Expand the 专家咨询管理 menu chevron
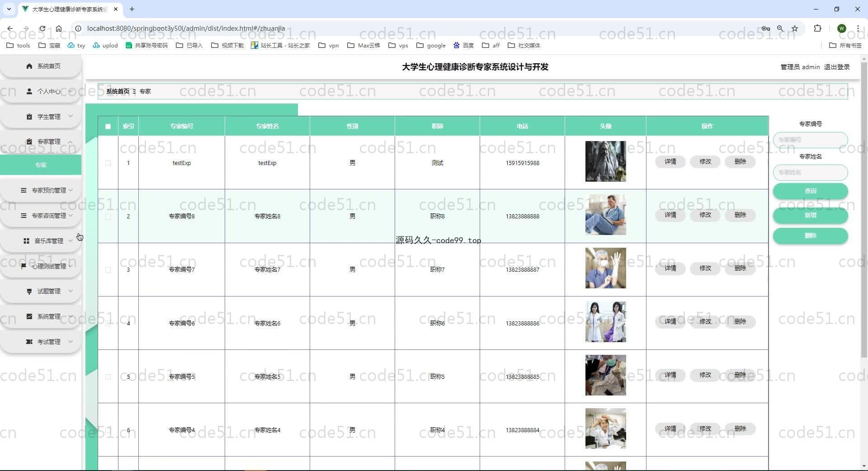This screenshot has width=868, height=471. (x=71, y=216)
